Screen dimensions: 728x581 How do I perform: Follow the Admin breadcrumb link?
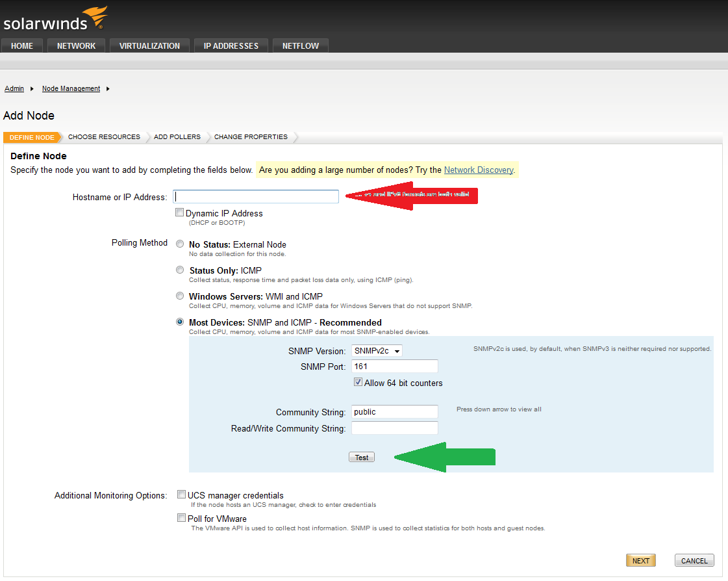(14, 88)
